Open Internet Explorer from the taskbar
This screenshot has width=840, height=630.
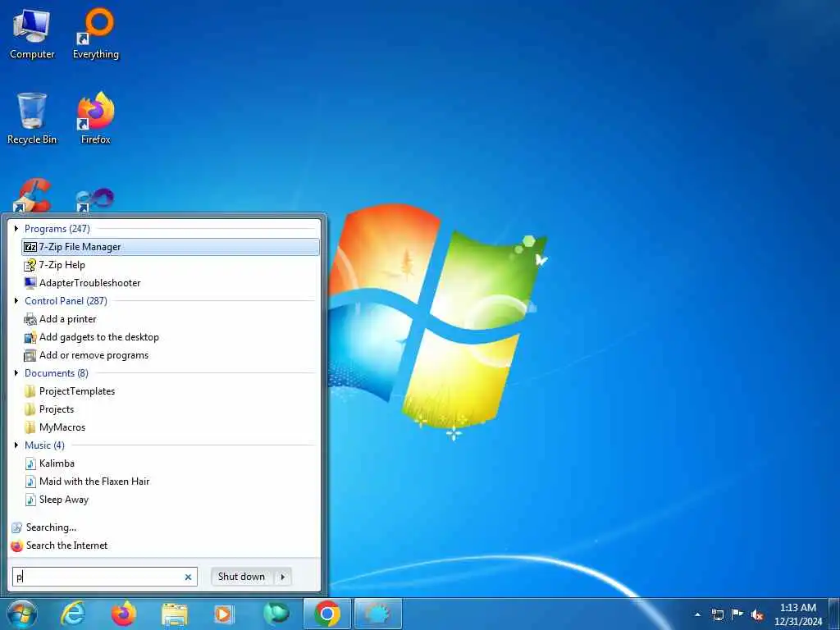pyautogui.click(x=73, y=614)
